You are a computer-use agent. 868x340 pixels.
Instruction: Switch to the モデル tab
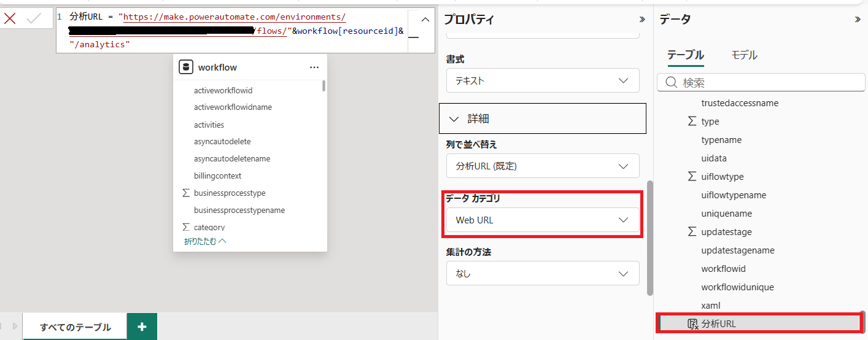(744, 55)
